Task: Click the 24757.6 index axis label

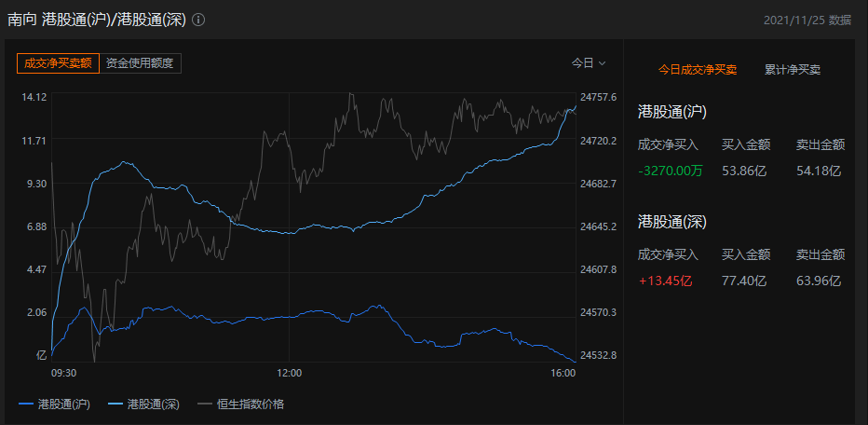Action: coord(598,97)
